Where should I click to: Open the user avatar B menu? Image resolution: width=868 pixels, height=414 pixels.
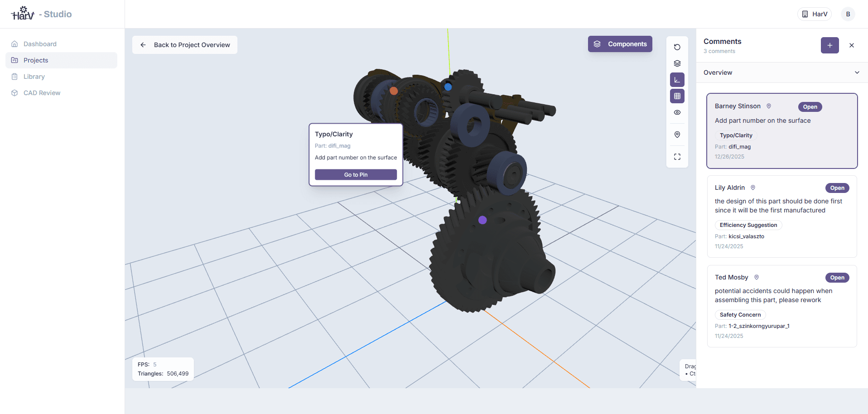click(x=848, y=14)
